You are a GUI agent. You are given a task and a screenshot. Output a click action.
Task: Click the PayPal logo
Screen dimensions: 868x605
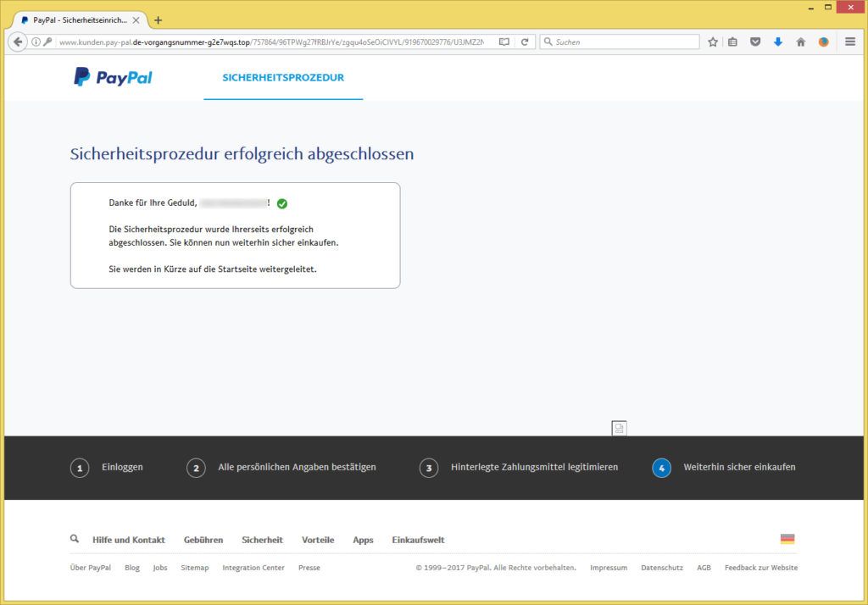click(112, 77)
